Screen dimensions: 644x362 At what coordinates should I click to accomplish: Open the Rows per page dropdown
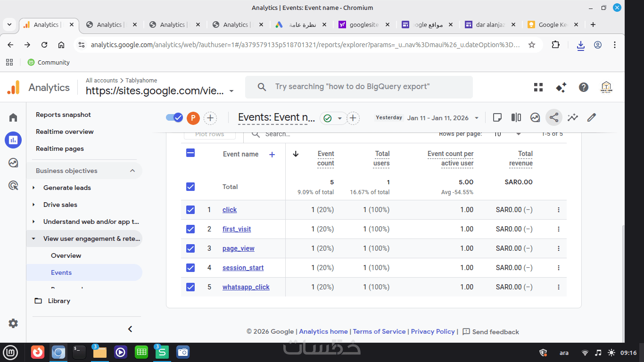pyautogui.click(x=508, y=134)
